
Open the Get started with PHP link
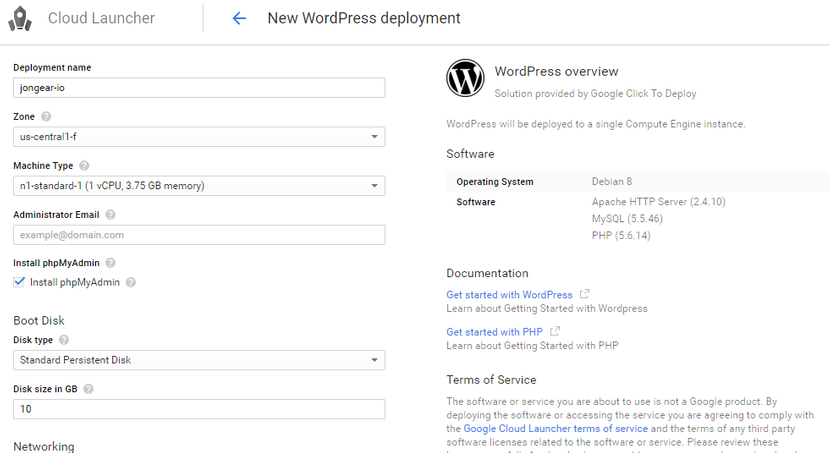click(x=494, y=332)
